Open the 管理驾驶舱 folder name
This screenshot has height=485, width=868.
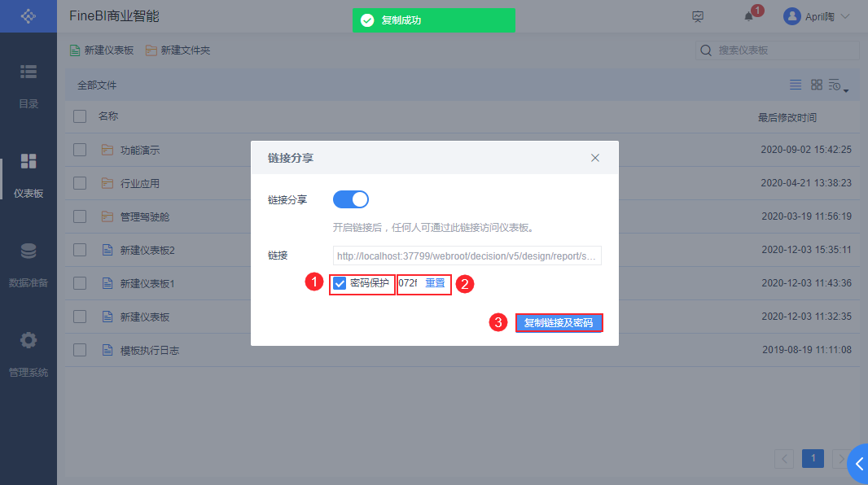[145, 216]
